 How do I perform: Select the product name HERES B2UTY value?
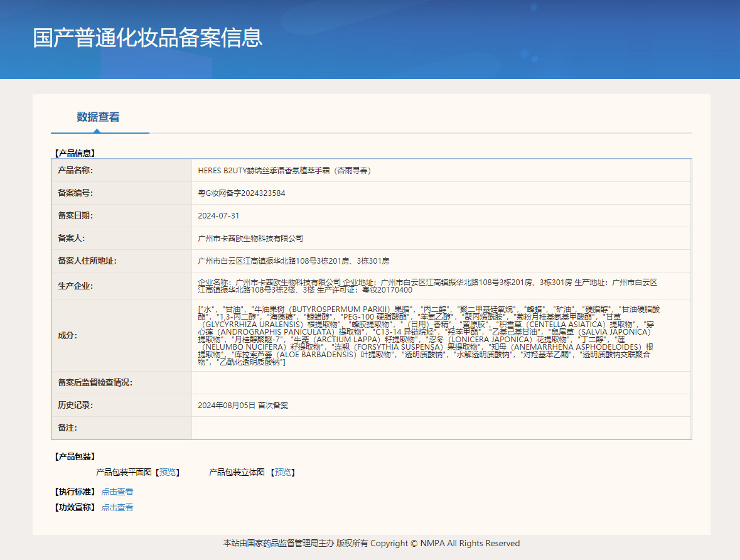tap(284, 170)
